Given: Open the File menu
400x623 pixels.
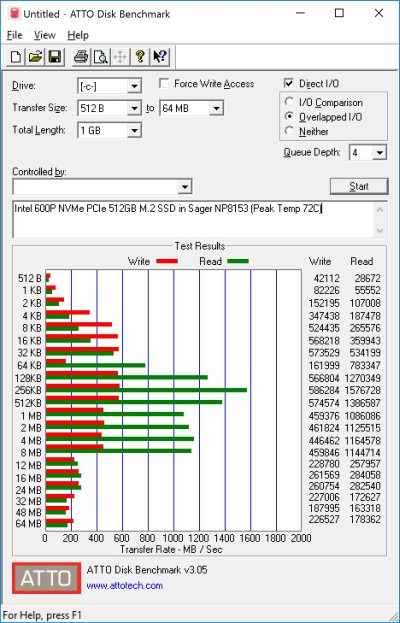Looking at the screenshot, I should [15, 35].
